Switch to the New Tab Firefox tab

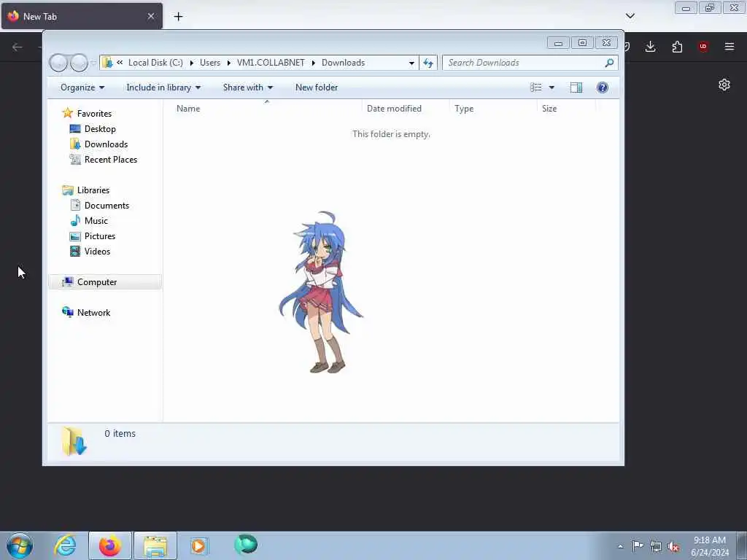pos(82,16)
